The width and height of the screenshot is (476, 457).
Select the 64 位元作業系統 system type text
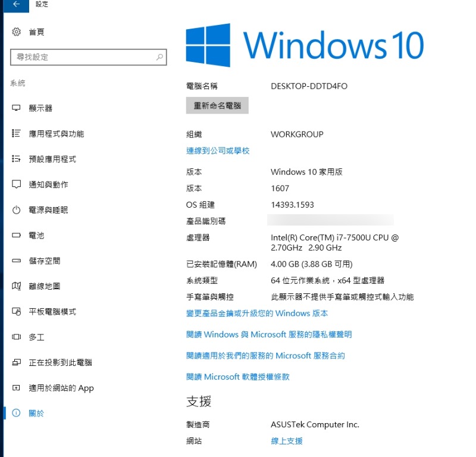click(x=328, y=280)
